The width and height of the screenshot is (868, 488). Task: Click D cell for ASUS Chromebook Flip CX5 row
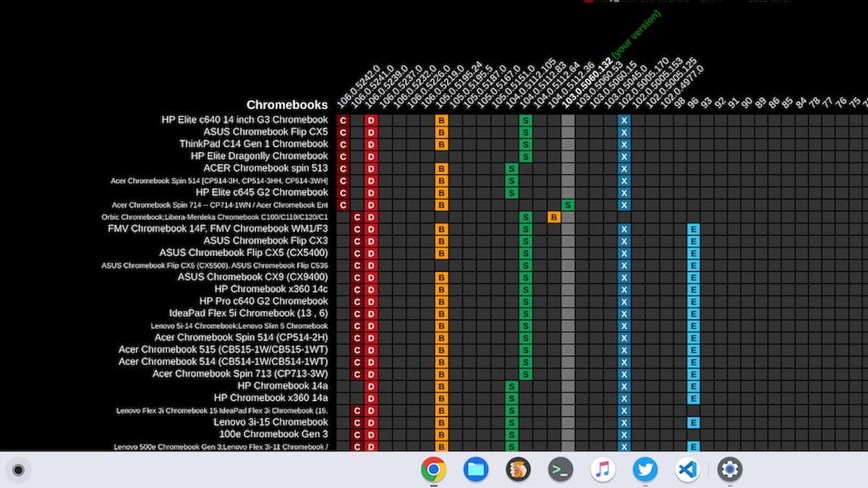coord(371,132)
